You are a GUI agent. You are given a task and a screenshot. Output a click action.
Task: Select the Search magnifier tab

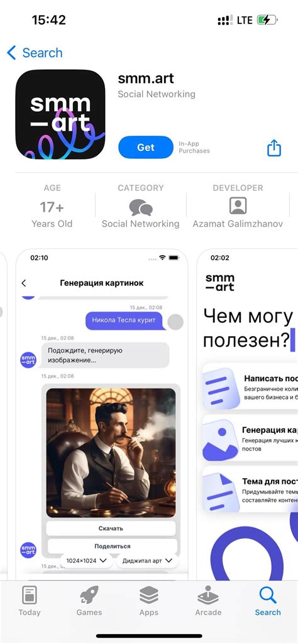[268, 601]
